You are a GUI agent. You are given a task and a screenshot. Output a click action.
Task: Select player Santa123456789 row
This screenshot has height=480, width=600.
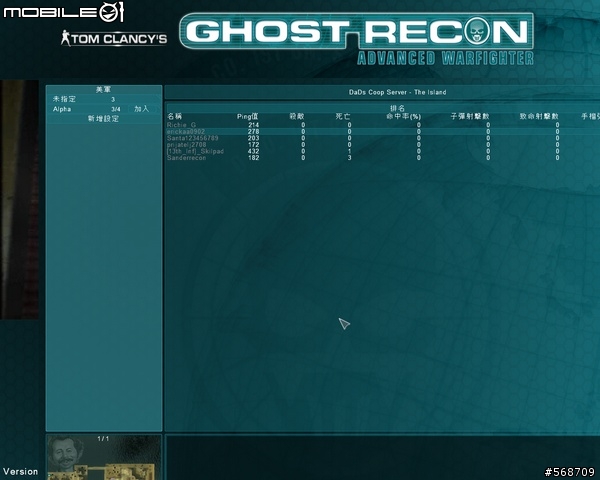coord(383,138)
